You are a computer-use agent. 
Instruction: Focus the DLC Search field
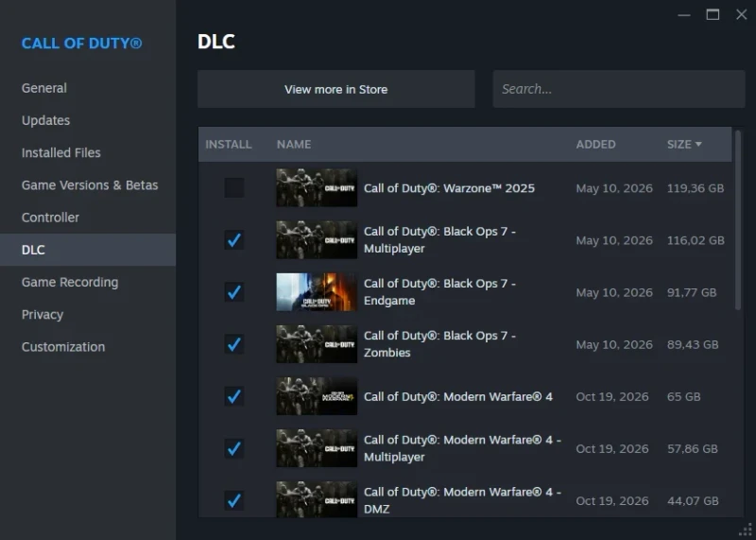619,89
